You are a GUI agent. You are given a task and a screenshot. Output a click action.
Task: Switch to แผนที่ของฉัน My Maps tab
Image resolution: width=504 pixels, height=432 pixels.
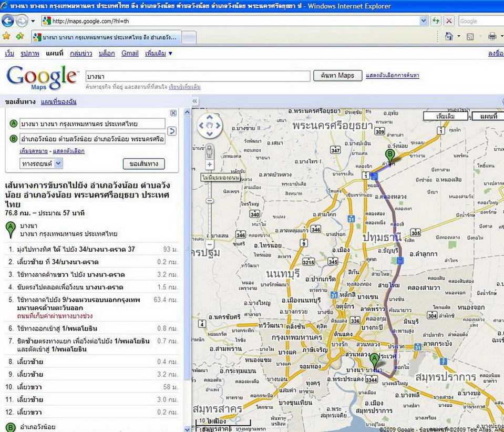tap(58, 102)
